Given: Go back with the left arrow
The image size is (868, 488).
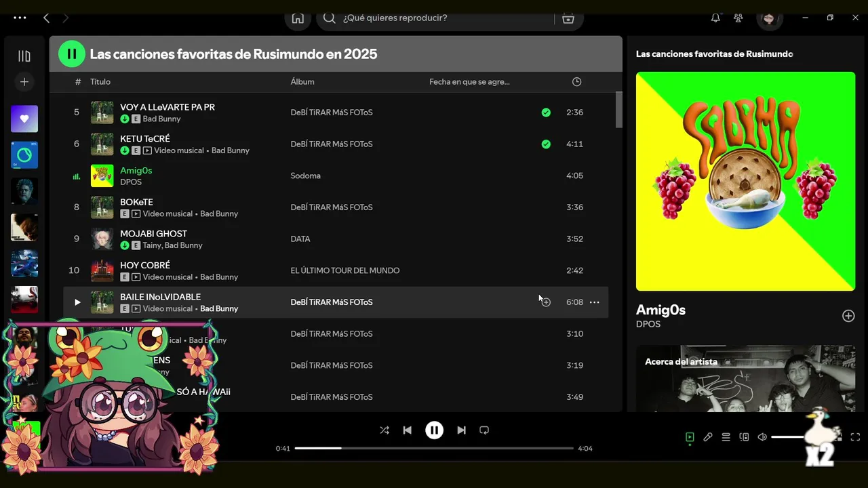Looking at the screenshot, I should coord(46,18).
